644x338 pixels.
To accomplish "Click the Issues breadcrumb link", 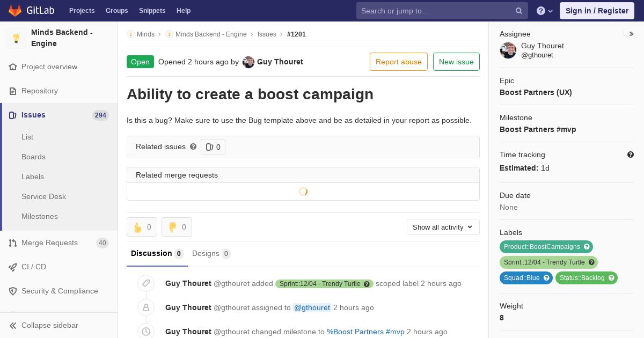I will coord(267,34).
